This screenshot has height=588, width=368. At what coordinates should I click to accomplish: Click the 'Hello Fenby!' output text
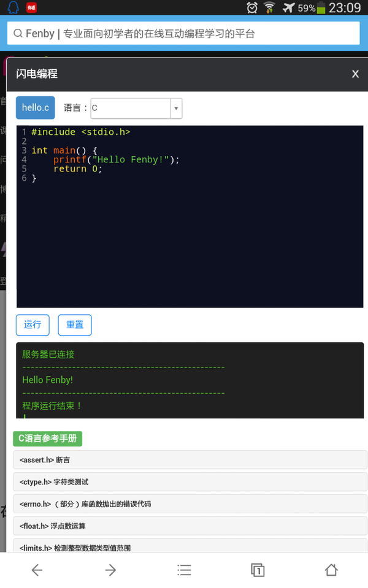click(x=48, y=380)
